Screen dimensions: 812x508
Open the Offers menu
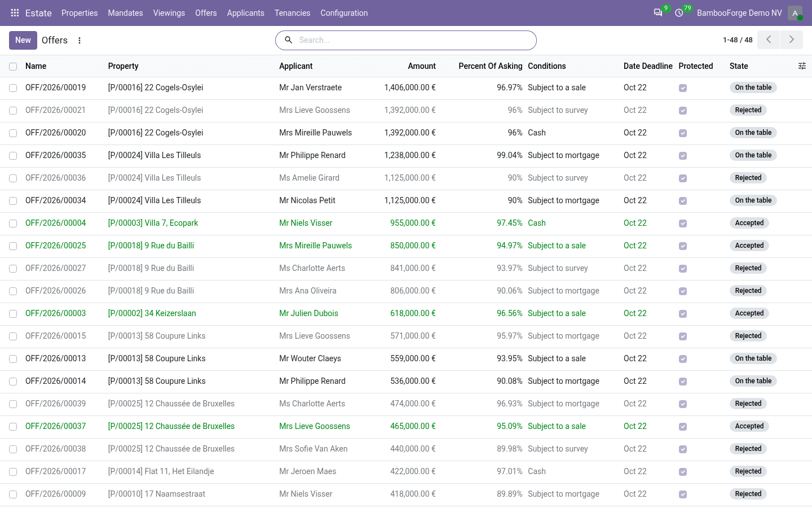tap(206, 13)
